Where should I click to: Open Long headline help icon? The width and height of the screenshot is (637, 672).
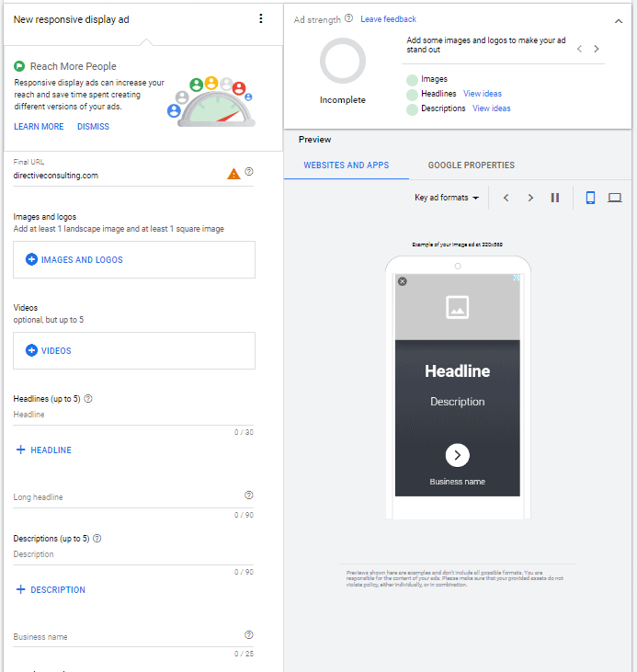248,495
